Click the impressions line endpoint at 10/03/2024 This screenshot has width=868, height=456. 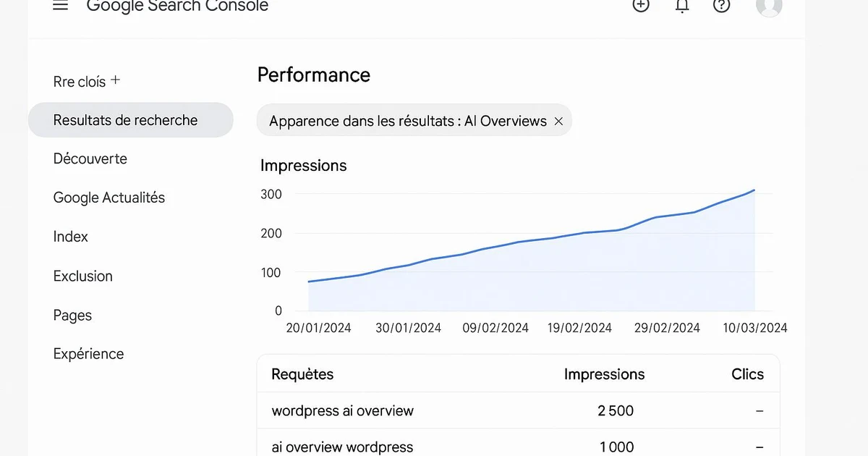click(754, 190)
